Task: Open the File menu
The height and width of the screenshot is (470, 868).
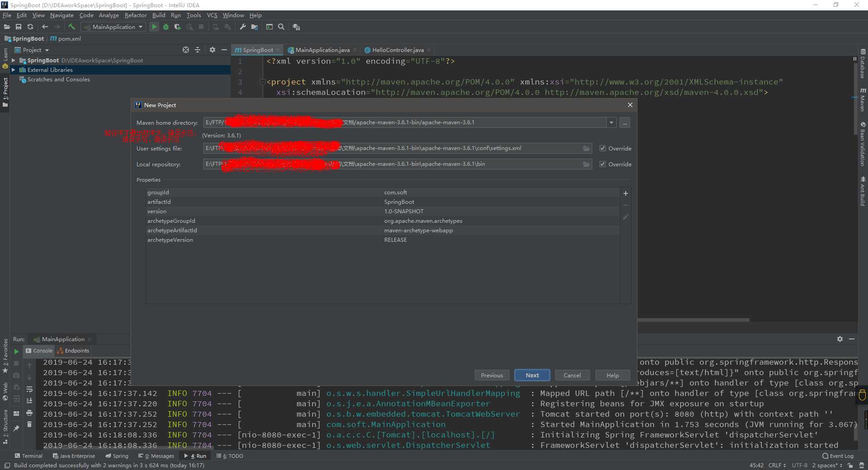Action: coord(7,15)
